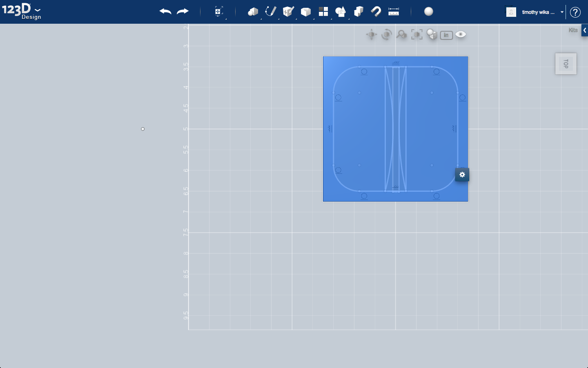Screen dimensions: 588x368
Task: Expand the Kits side panel chevron
Action: coord(585,30)
